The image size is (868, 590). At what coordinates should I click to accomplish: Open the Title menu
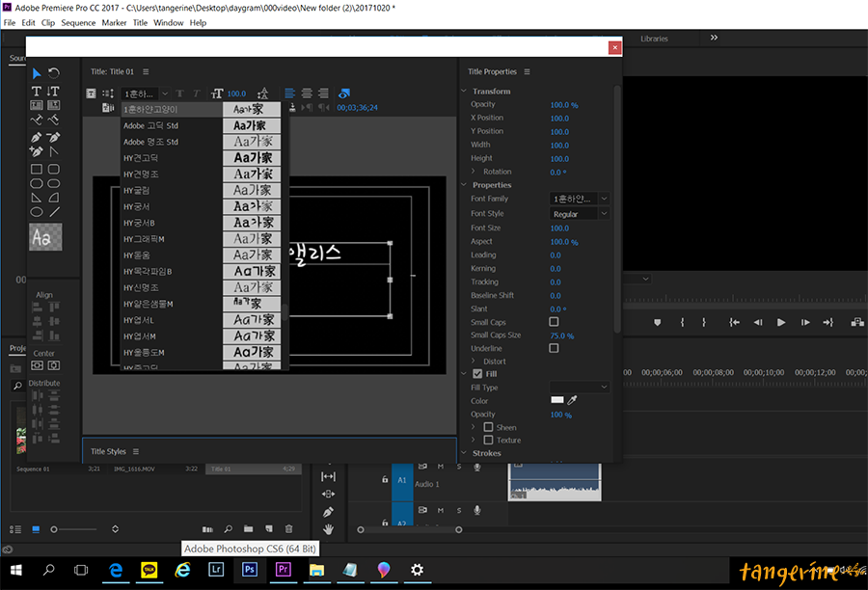click(x=140, y=23)
